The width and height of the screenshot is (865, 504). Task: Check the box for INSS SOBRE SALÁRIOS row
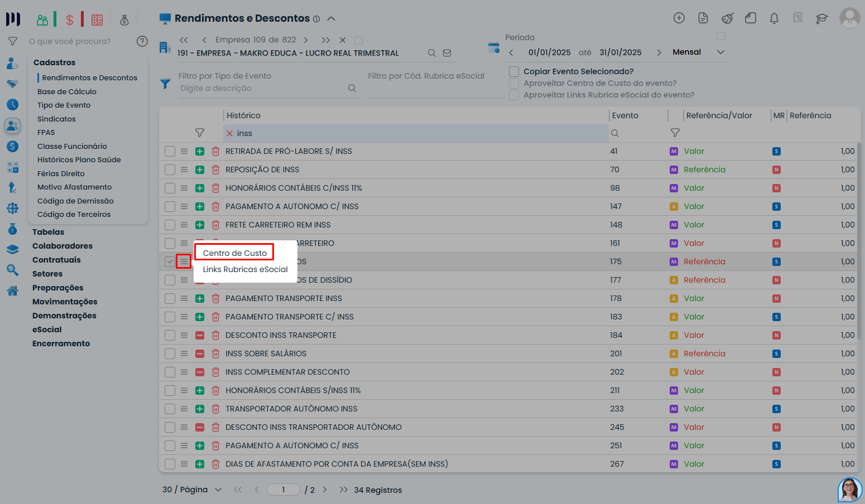[170, 353]
